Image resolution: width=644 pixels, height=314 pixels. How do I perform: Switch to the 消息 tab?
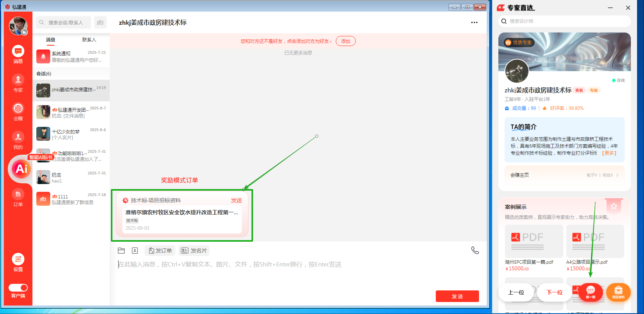click(51, 40)
